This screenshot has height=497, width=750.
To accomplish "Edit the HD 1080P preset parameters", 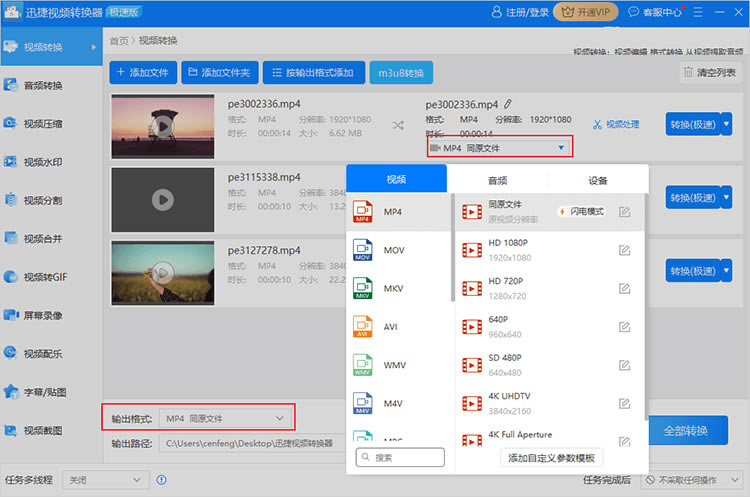I will pos(624,250).
